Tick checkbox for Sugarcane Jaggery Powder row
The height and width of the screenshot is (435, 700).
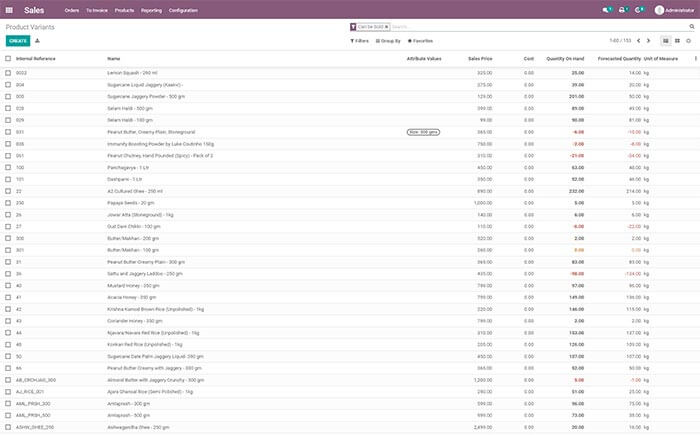pyautogui.click(x=8, y=96)
